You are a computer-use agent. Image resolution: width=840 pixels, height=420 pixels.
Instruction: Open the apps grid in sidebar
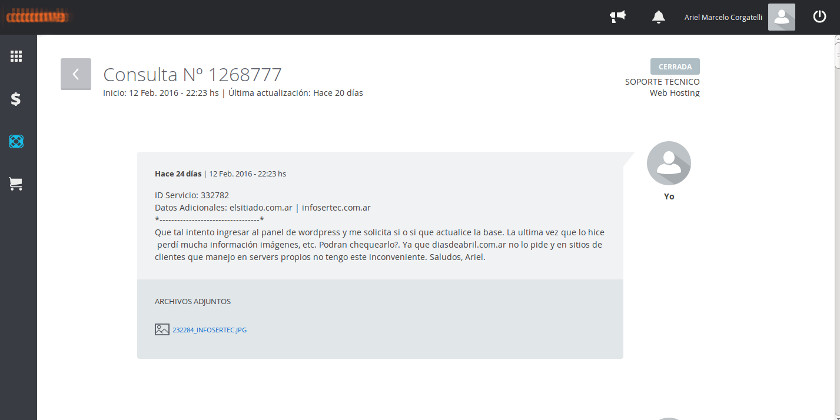[x=16, y=57]
